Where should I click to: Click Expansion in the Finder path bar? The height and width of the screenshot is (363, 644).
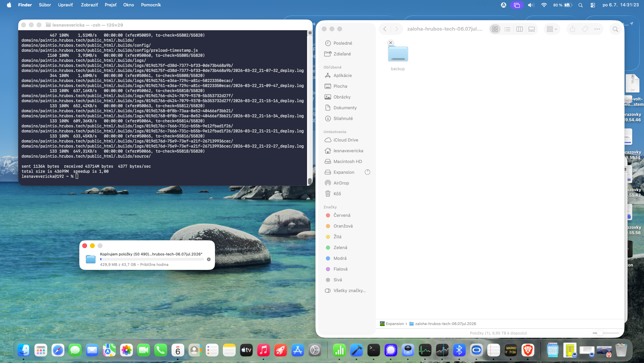coord(392,324)
